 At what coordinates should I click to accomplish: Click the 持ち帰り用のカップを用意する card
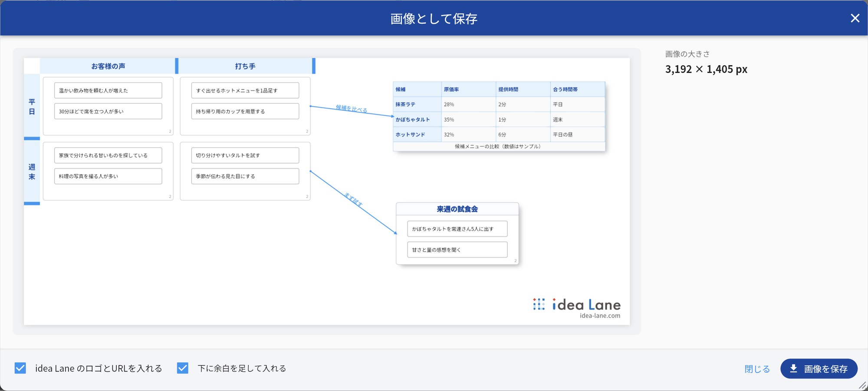pos(245,111)
